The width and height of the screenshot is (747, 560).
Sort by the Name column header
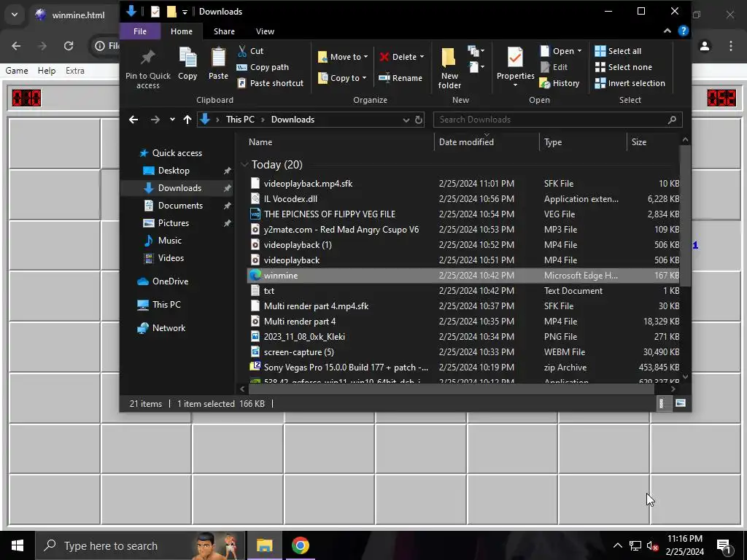(x=260, y=142)
